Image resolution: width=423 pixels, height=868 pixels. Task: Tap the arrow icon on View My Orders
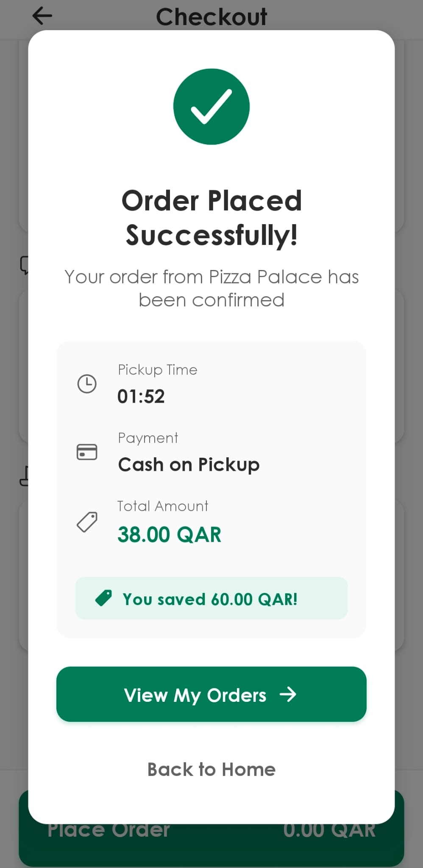(288, 695)
